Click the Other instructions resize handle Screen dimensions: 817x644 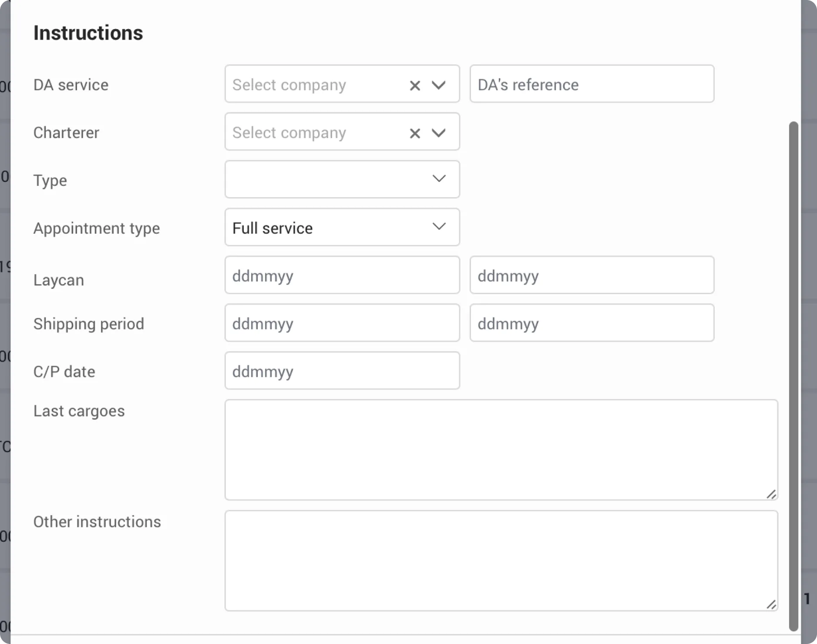pyautogui.click(x=771, y=605)
